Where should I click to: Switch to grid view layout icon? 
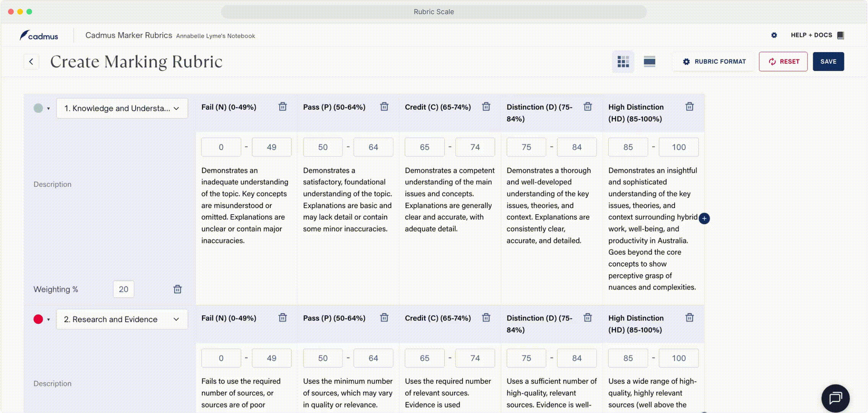[x=623, y=62]
